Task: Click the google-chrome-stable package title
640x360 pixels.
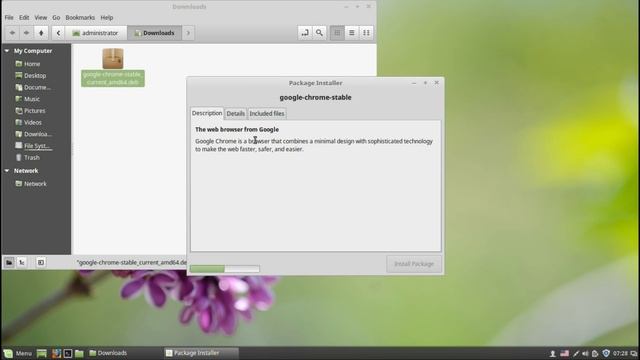Action: (x=316, y=98)
